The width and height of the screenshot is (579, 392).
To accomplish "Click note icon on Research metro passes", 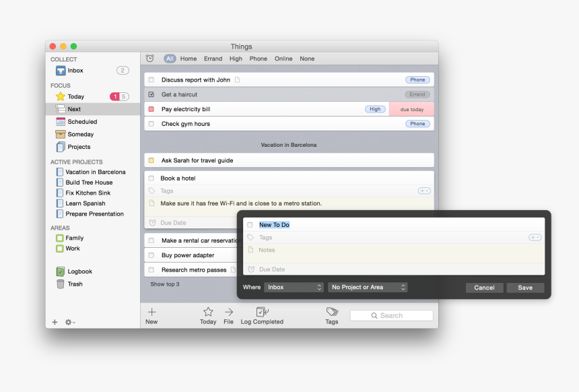I will pyautogui.click(x=233, y=269).
